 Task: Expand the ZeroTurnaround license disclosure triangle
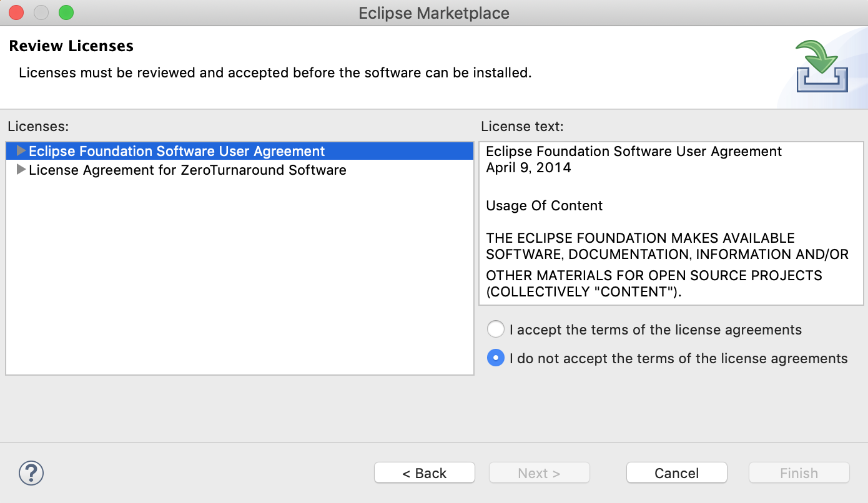point(21,170)
